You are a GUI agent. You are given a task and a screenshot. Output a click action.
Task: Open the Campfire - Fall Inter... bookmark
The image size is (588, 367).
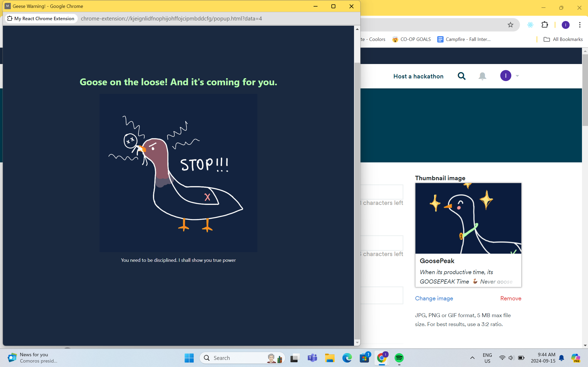click(x=464, y=39)
